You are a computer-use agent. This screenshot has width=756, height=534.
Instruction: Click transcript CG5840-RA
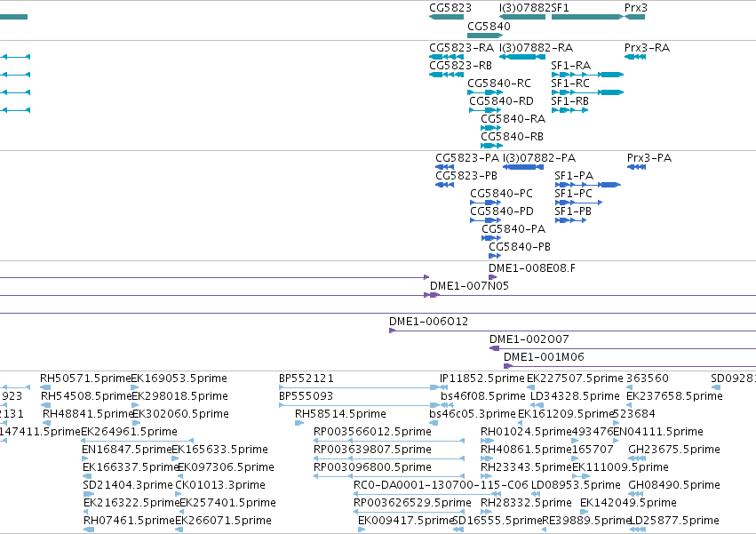tap(513, 119)
